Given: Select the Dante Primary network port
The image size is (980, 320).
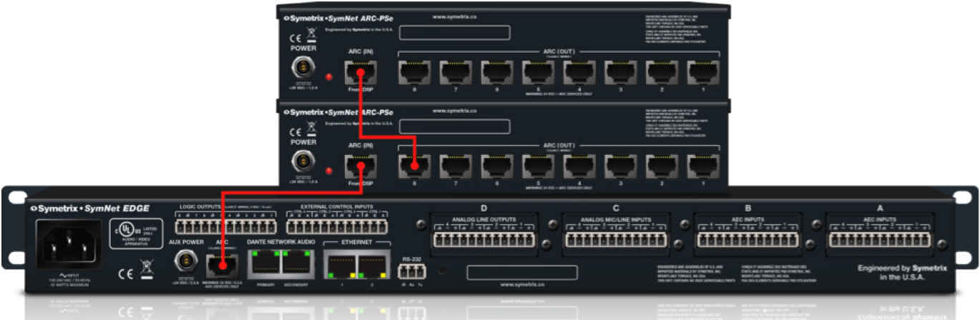Looking at the screenshot, I should click(264, 265).
